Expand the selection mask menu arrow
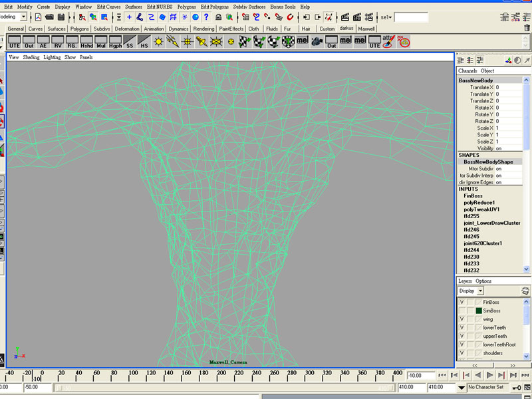 tap(119, 17)
